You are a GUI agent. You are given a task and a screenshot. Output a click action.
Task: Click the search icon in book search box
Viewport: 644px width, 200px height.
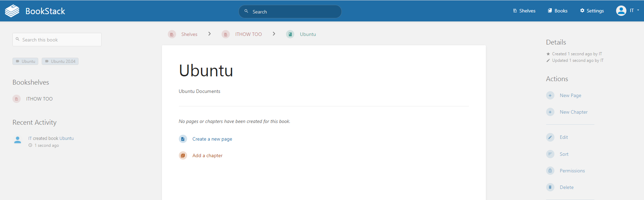point(18,39)
